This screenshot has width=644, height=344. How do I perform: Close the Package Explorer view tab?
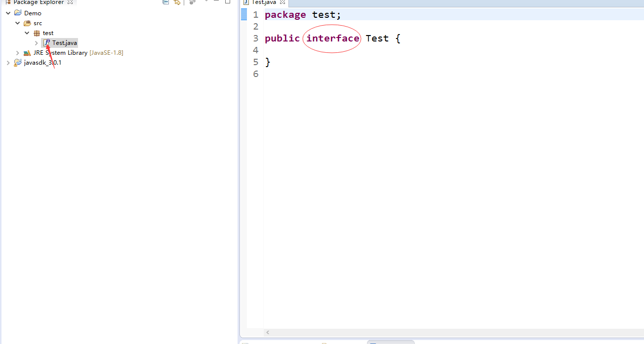click(70, 2)
